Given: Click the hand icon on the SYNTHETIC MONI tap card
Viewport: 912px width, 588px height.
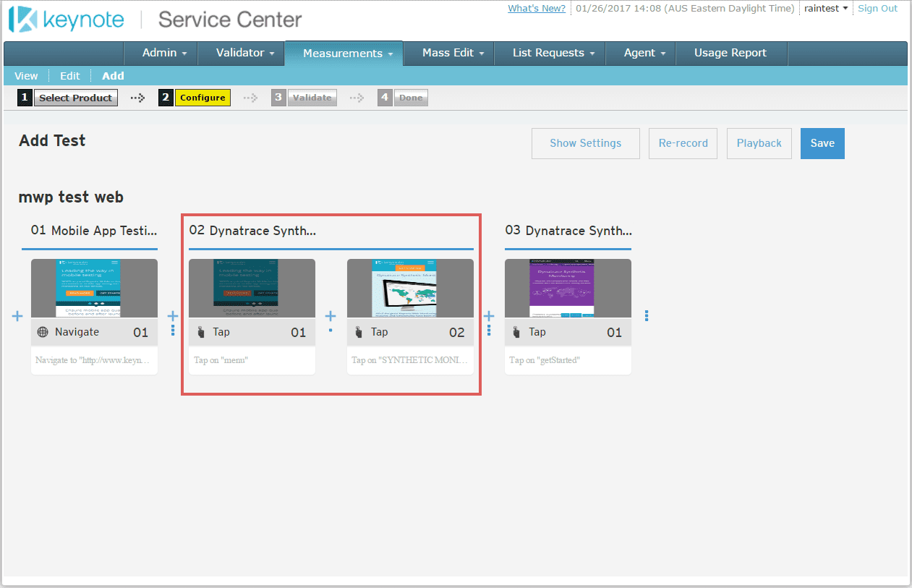Looking at the screenshot, I should coord(359,332).
